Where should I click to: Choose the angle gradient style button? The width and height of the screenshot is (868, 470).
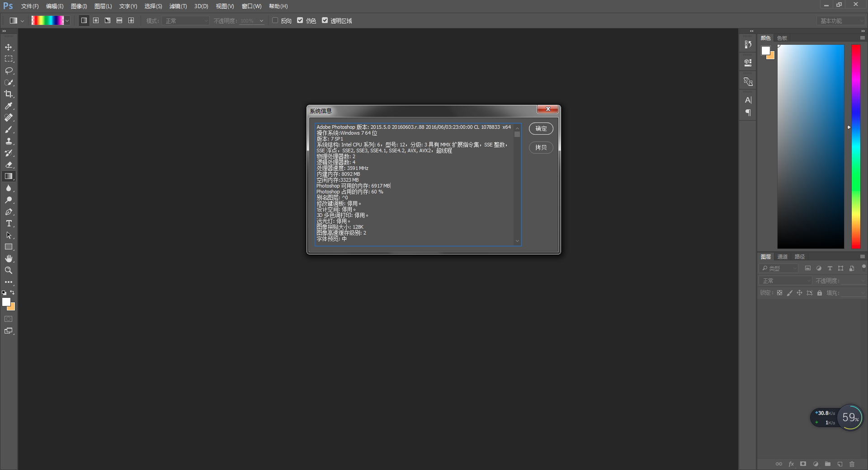108,20
